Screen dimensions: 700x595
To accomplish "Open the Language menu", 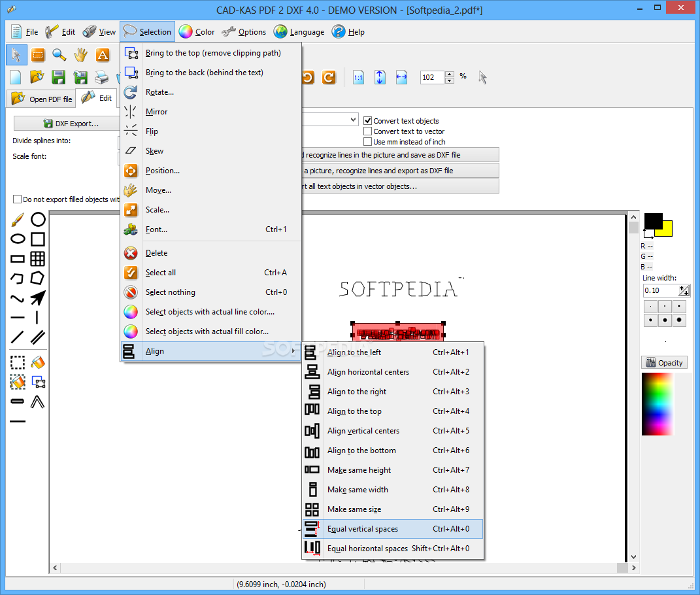I will tap(299, 32).
